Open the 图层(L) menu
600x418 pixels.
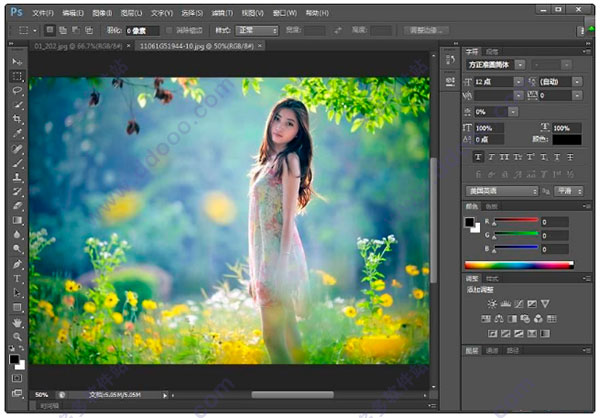[131, 13]
